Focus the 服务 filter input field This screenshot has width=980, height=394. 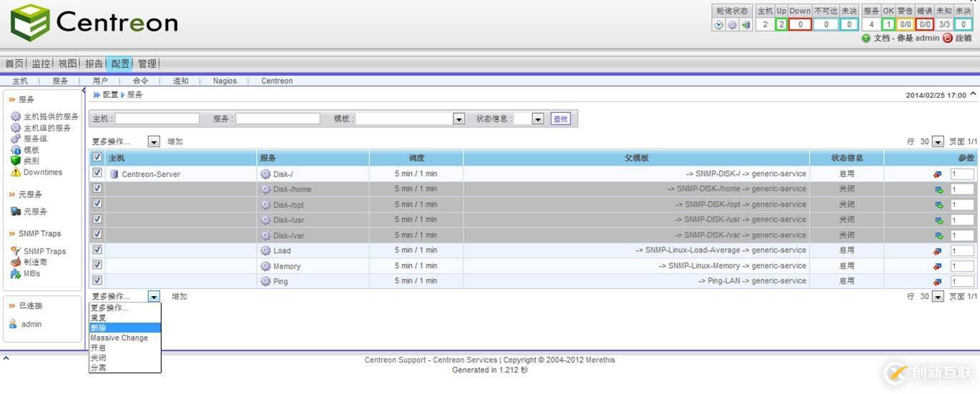click(278, 119)
